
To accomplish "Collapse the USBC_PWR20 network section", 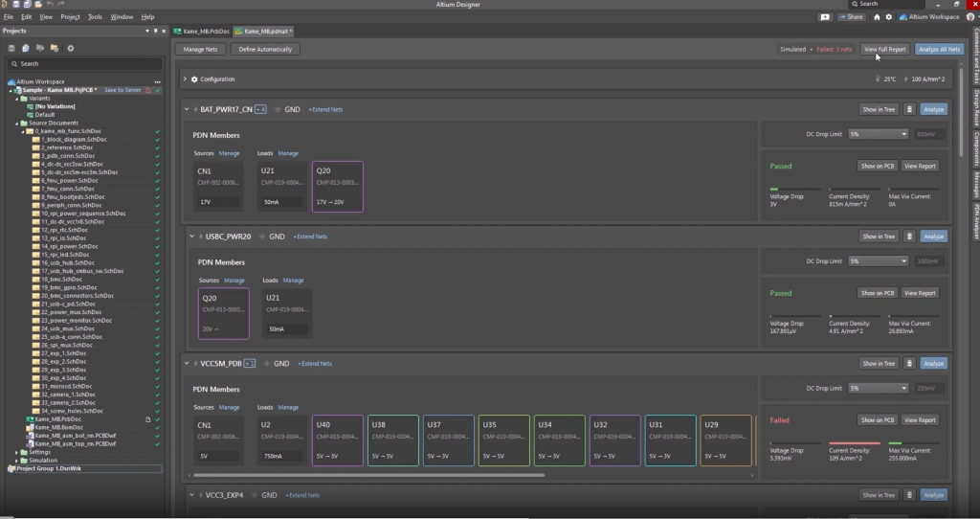I will tap(190, 237).
